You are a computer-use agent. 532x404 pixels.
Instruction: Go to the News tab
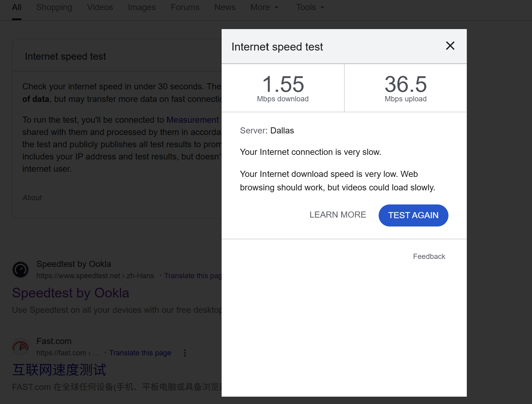(225, 7)
